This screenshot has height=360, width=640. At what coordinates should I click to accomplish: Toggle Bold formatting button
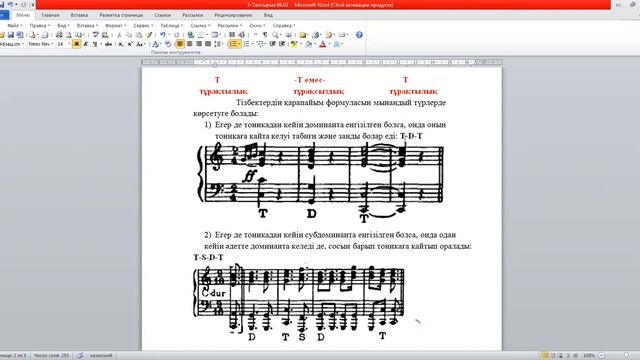click(76, 44)
